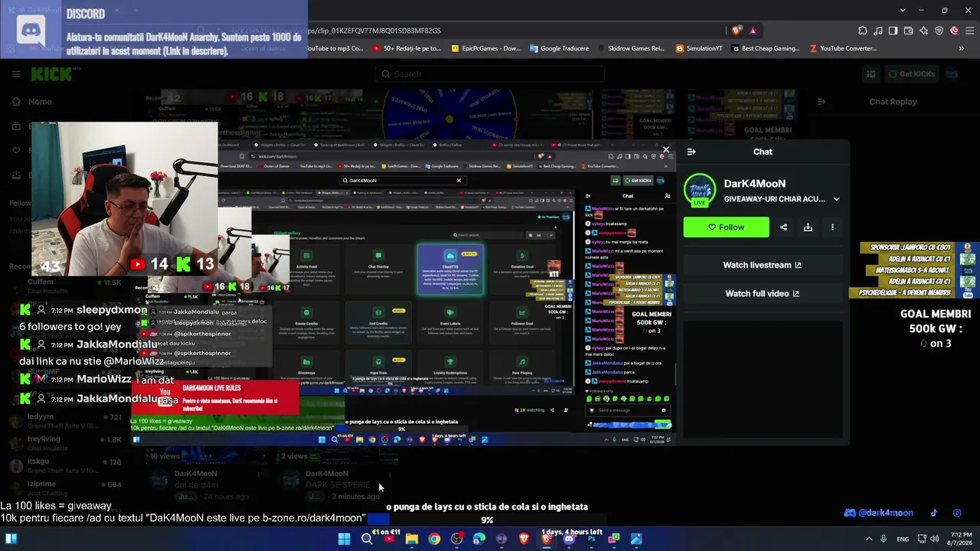This screenshot has height=551, width=980.
Task: Open the YouTube Converter bookmark
Action: 843,48
